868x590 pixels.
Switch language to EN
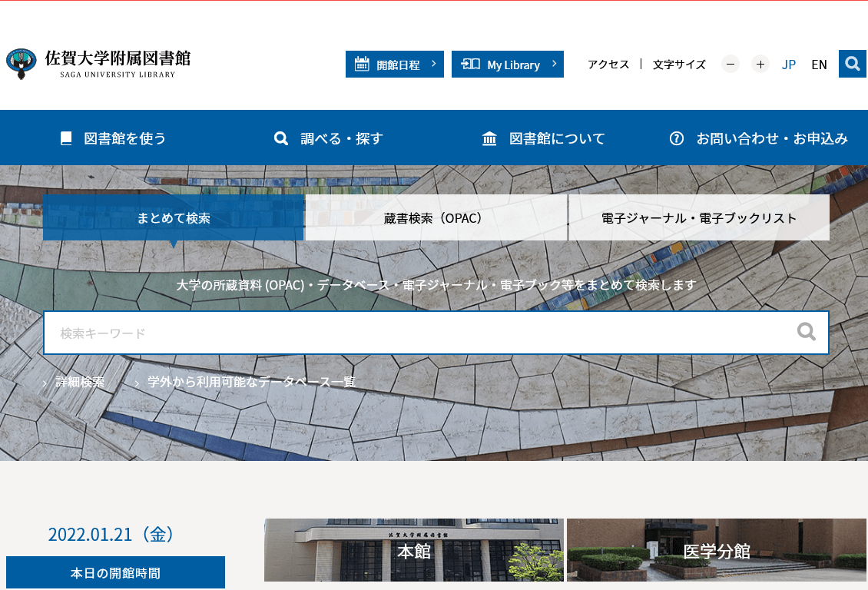(x=819, y=65)
